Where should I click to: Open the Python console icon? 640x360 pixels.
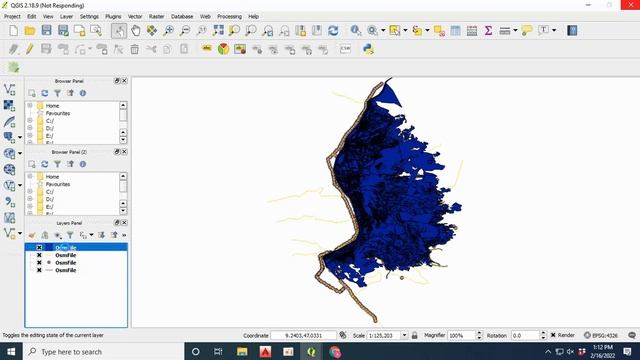[x=369, y=49]
